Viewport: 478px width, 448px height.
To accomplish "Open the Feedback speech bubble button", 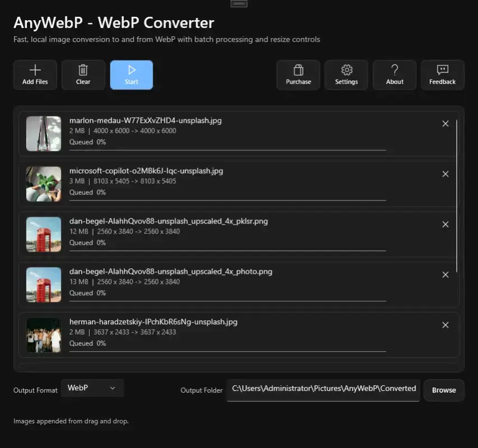I will pyautogui.click(x=442, y=75).
